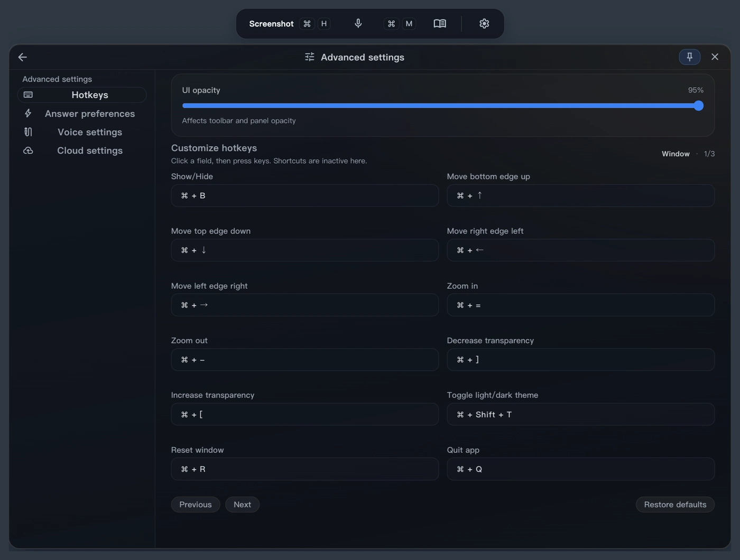Click the Move left edge right field
740x560 pixels.
[x=305, y=305]
